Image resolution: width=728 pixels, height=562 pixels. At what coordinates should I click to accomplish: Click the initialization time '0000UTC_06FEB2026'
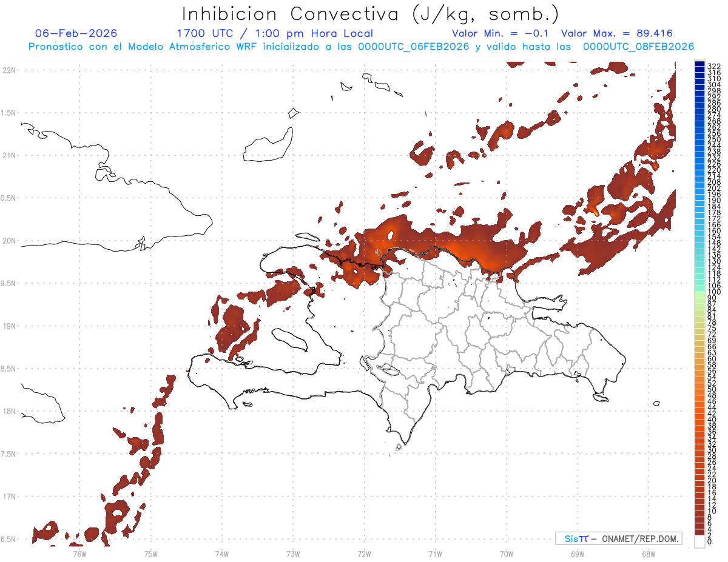[413, 47]
